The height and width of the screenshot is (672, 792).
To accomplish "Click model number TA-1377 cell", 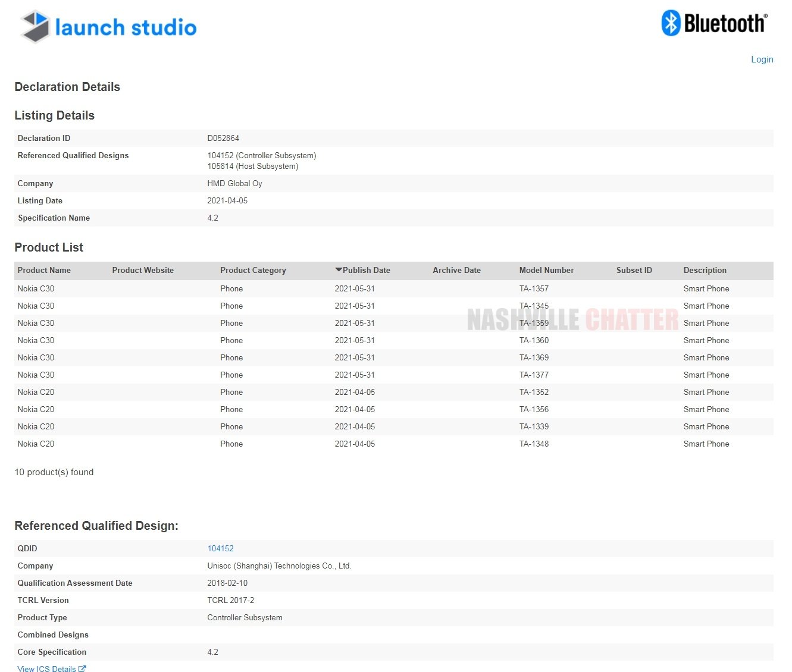I will [x=534, y=375].
